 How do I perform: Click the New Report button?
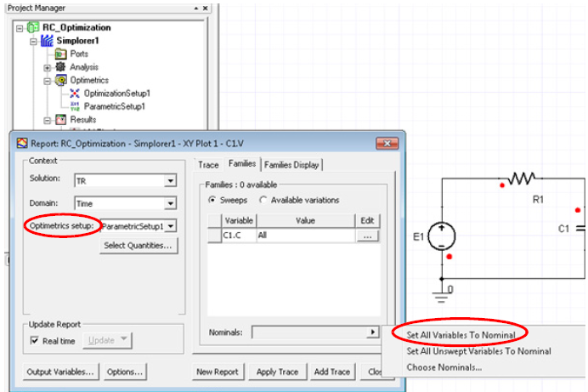[x=218, y=372]
